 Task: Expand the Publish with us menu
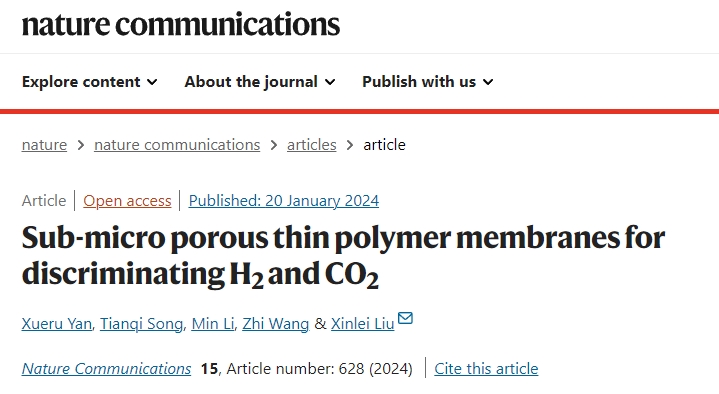click(428, 82)
